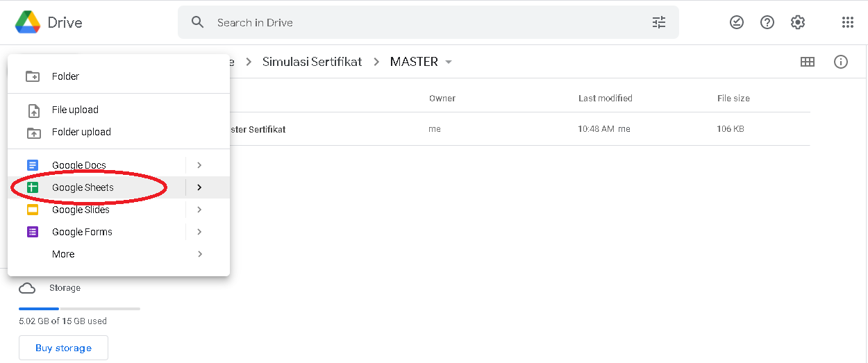
Task: Select the Sertifikat file row
Action: tap(519, 129)
